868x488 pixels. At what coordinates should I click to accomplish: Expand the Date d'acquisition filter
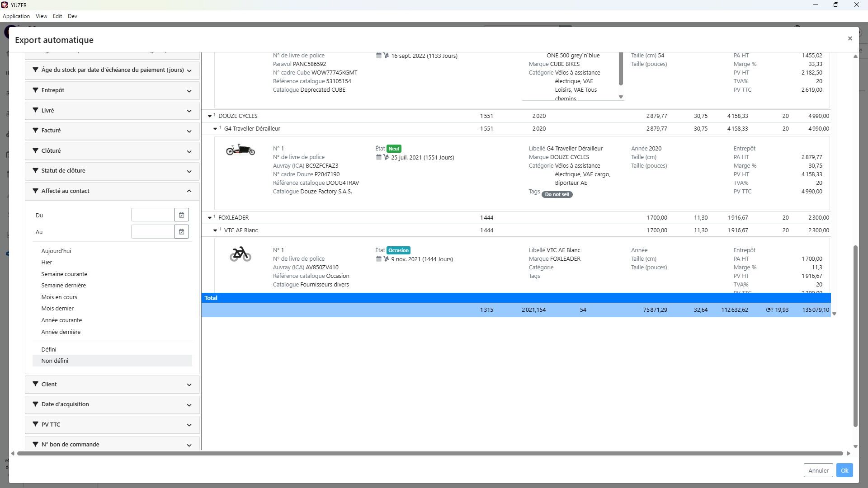(x=189, y=405)
